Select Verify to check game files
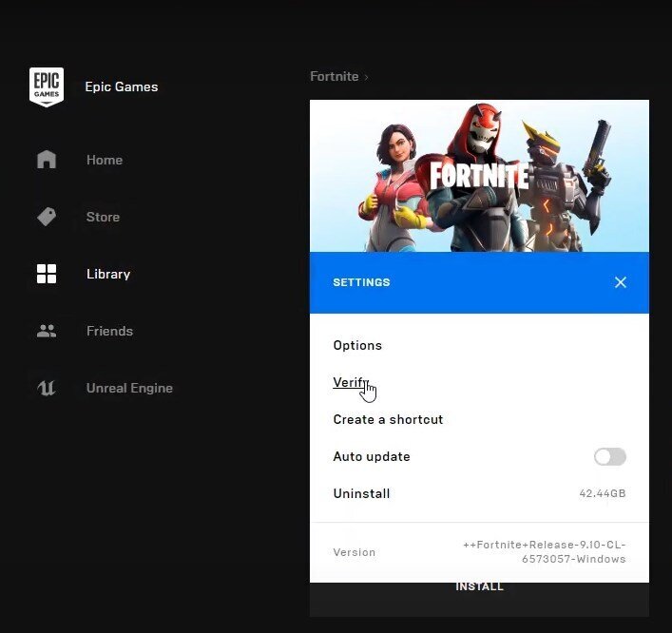The width and height of the screenshot is (672, 633). 349,382
